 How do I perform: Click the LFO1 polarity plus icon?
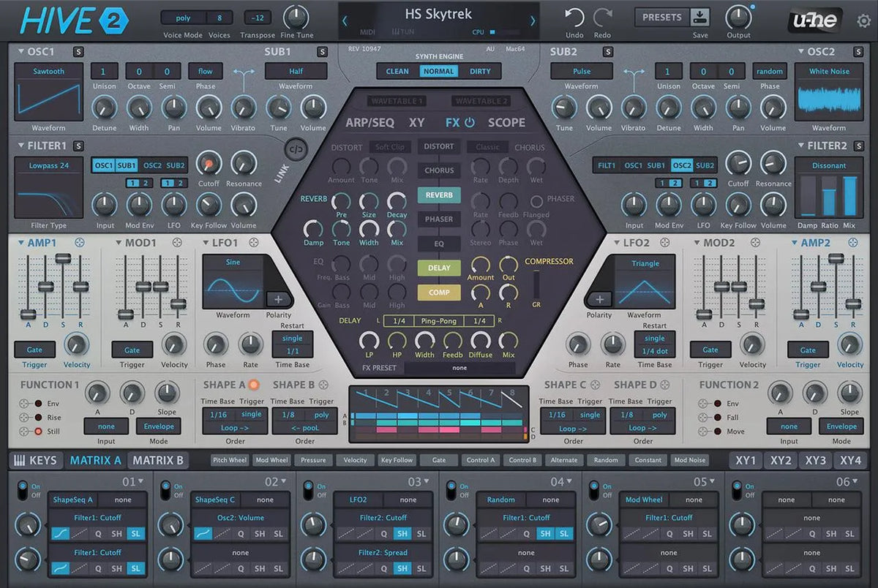pyautogui.click(x=278, y=298)
